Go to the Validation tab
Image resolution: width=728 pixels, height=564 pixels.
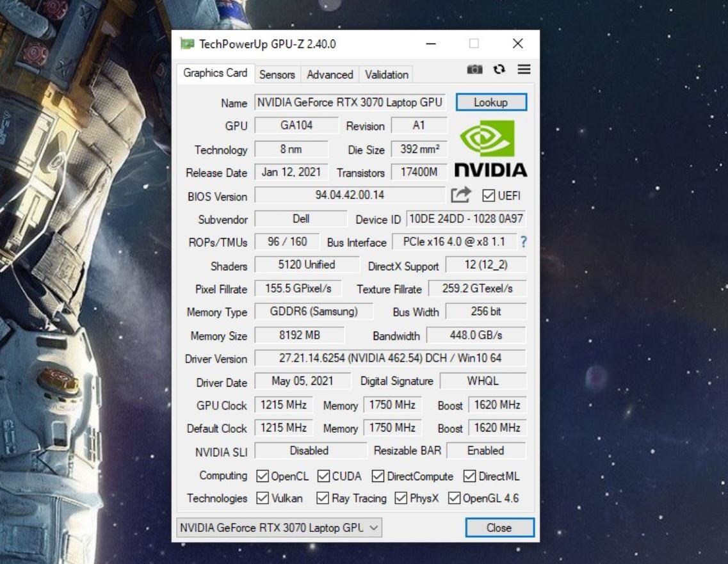coord(386,75)
